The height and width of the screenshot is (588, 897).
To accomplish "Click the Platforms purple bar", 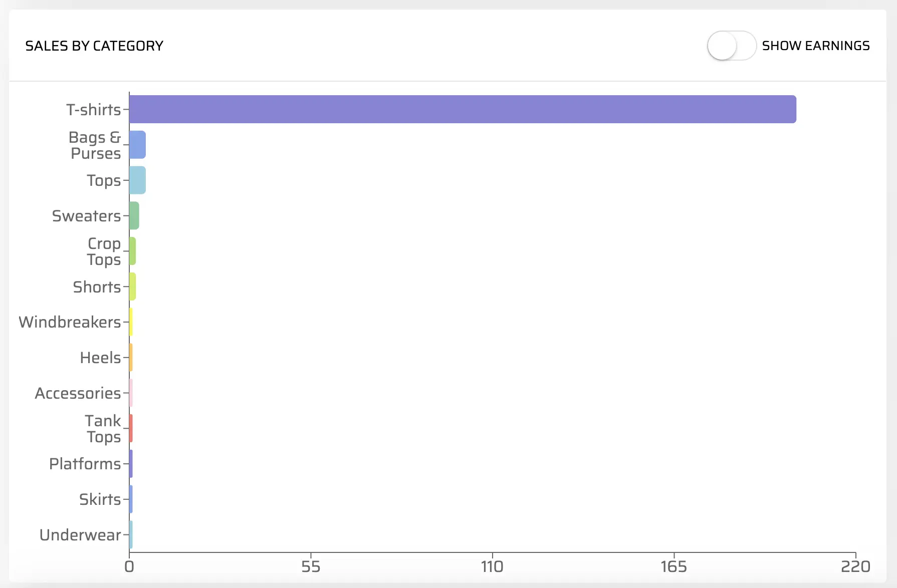I will [x=131, y=464].
